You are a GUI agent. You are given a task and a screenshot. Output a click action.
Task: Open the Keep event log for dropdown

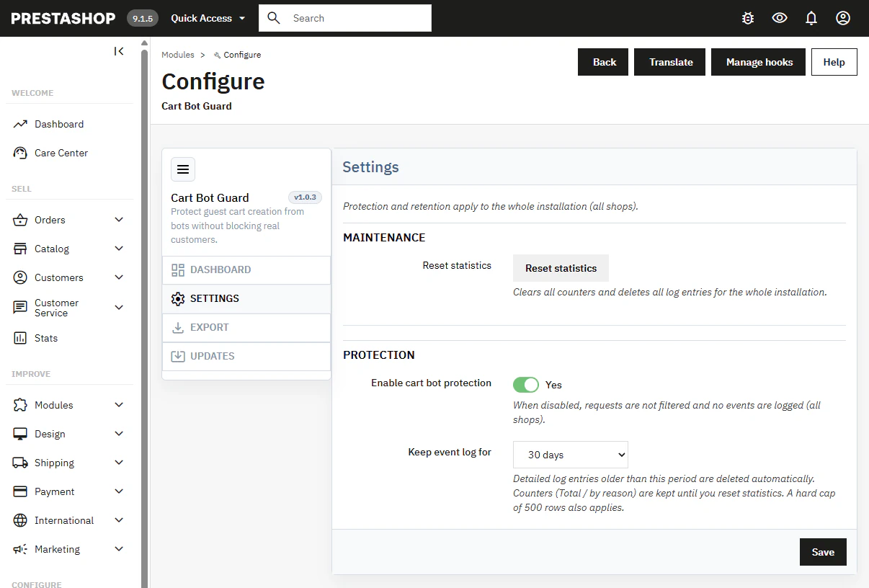click(x=571, y=455)
